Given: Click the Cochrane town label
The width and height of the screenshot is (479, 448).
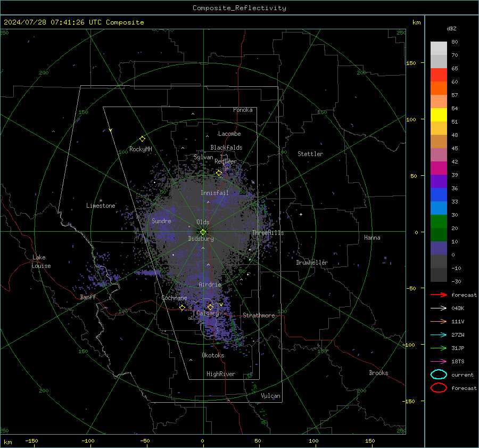Looking at the screenshot, I should (x=174, y=298).
